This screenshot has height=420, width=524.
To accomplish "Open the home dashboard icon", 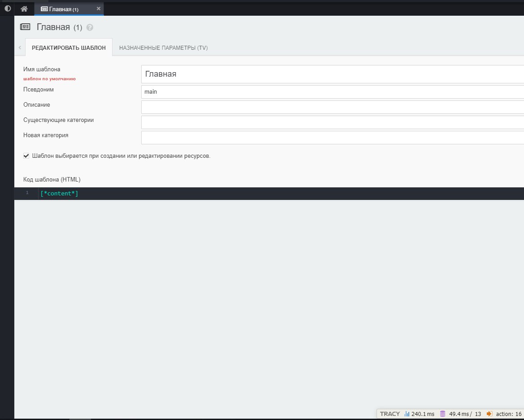I will pos(24,9).
